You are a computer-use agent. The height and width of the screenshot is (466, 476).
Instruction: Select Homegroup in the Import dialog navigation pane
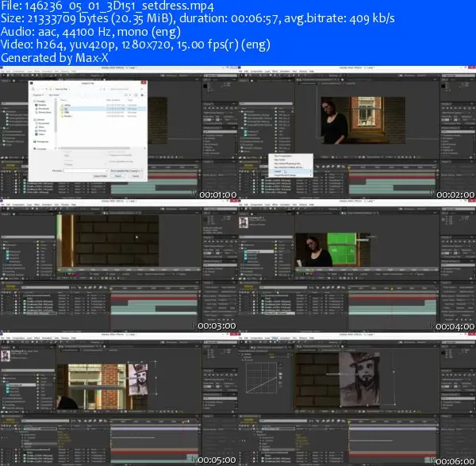pos(41,141)
